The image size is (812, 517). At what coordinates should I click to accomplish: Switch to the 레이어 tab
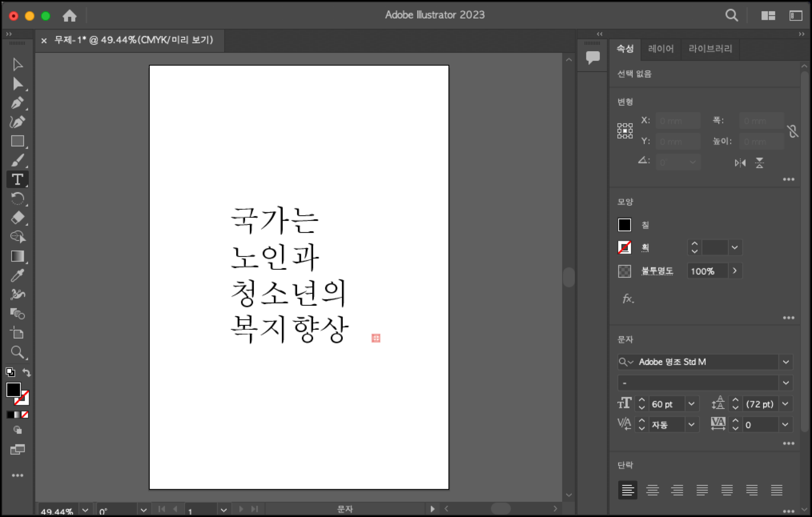tap(661, 49)
